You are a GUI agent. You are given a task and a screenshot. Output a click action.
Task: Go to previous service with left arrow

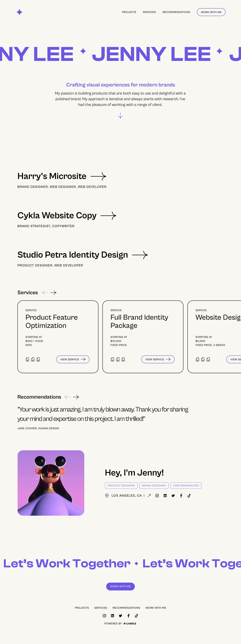[x=45, y=293]
